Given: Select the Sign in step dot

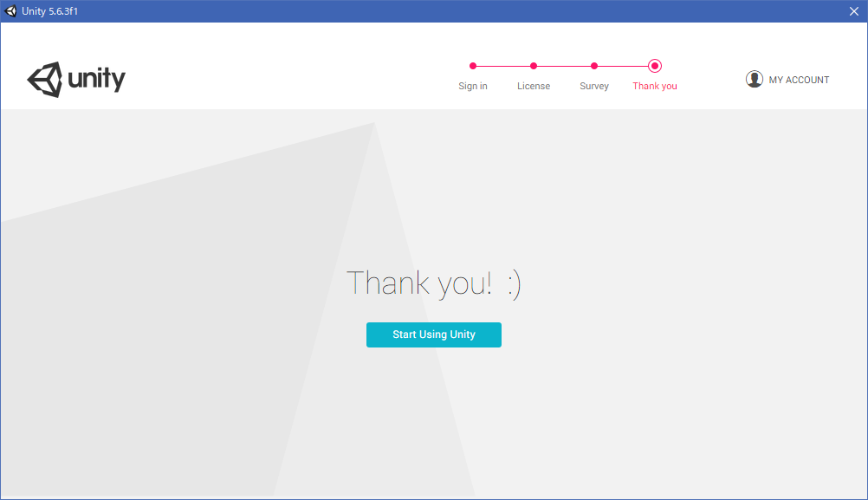Looking at the screenshot, I should 473,66.
